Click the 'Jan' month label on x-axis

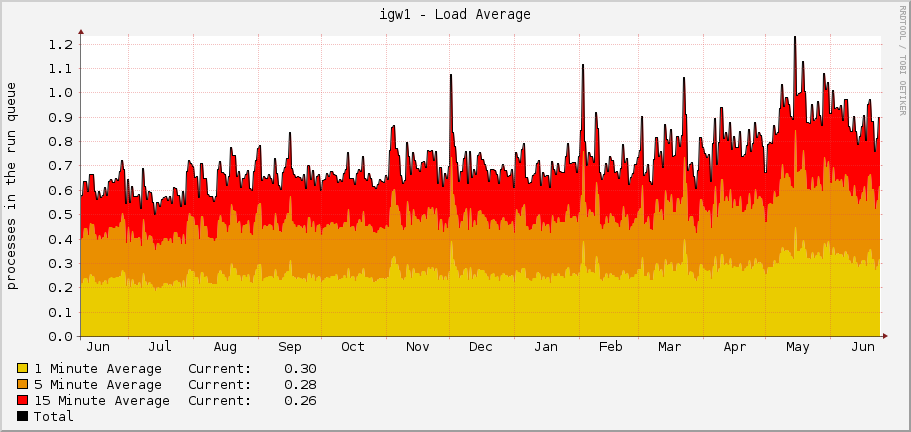coord(546,347)
